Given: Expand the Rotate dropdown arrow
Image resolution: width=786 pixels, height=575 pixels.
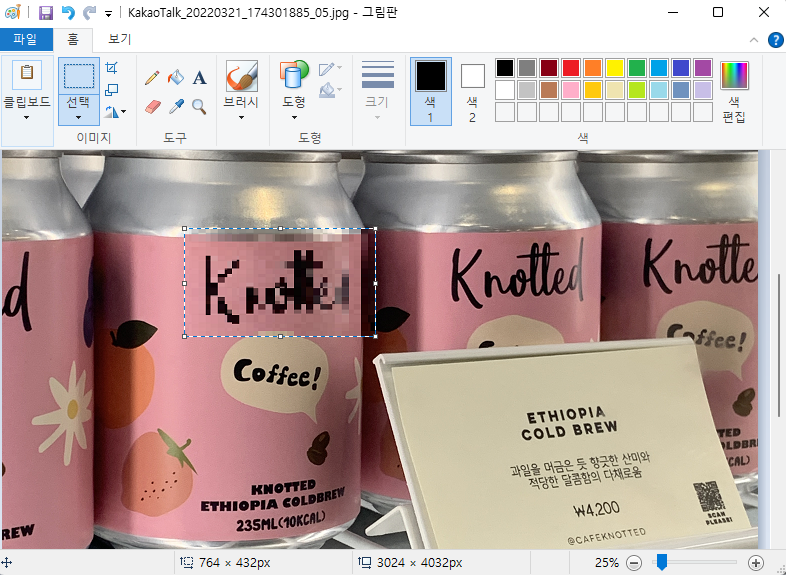Looking at the screenshot, I should pyautogui.click(x=123, y=112).
